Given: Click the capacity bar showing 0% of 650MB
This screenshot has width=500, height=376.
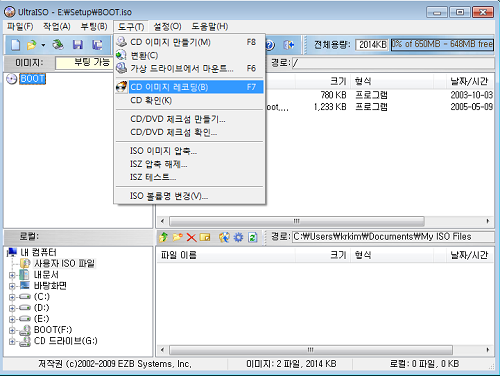Looking at the screenshot, I should (x=442, y=44).
